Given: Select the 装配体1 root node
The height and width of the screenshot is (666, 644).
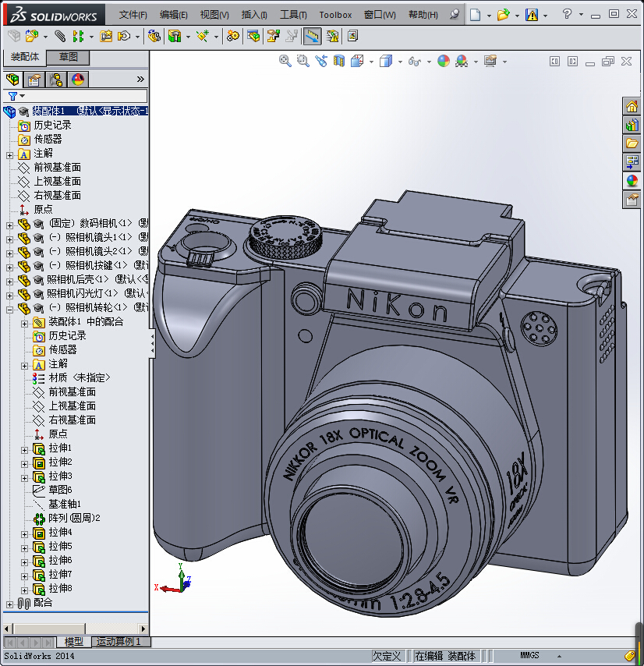Looking at the screenshot, I should pos(90,111).
